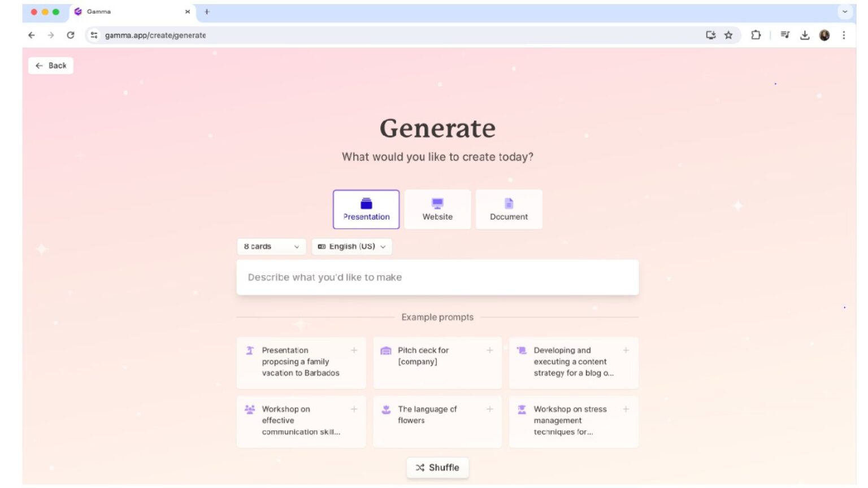Add the "Pitch deck for [company]" example prompt
This screenshot has height=488, width=868.
click(x=490, y=350)
